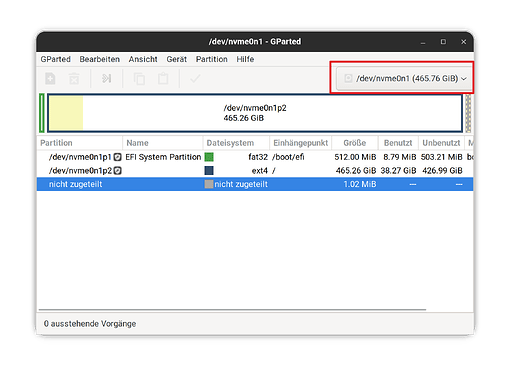Image resolution: width=509 pixels, height=375 pixels.
Task: Open the Partition menu
Action: (212, 59)
